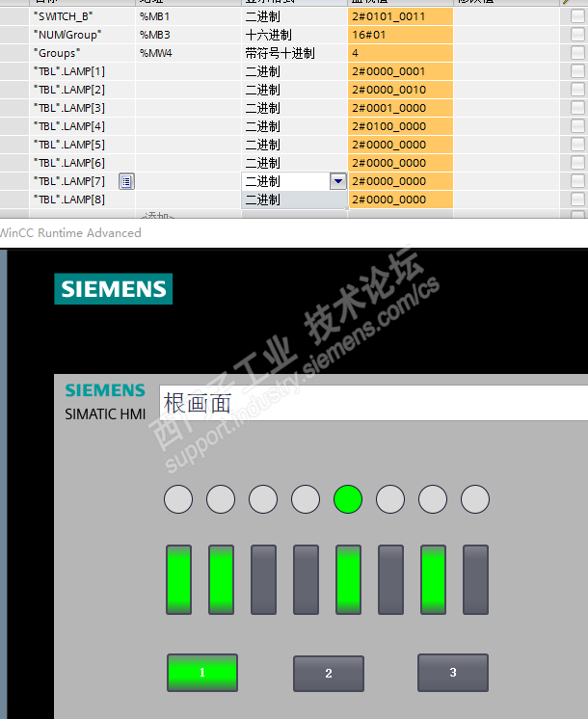Tick the checkbox in the SWITCH_B row
The height and width of the screenshot is (719, 588).
(x=578, y=16)
